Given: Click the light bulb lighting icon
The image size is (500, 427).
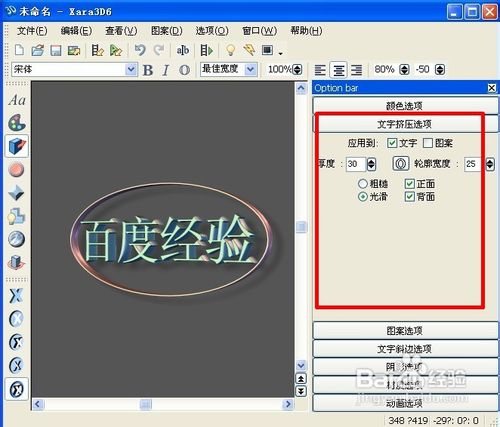Looking at the screenshot, I should point(230,50).
